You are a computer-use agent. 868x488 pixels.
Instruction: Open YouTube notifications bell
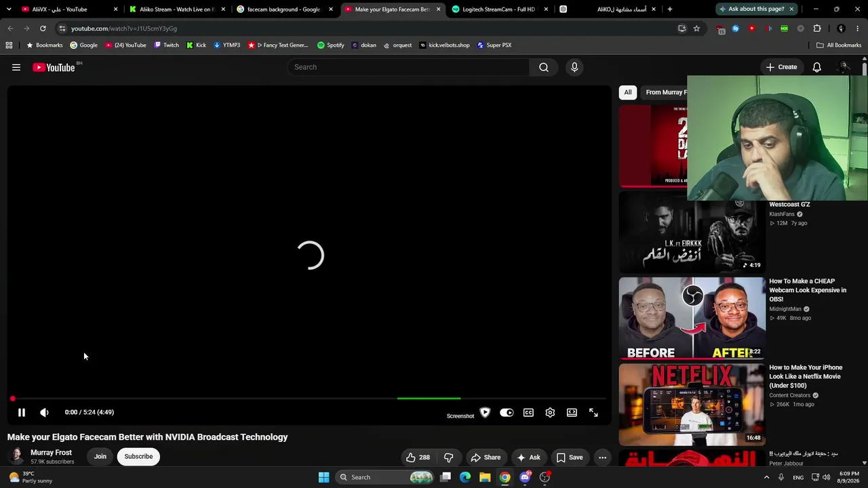817,67
